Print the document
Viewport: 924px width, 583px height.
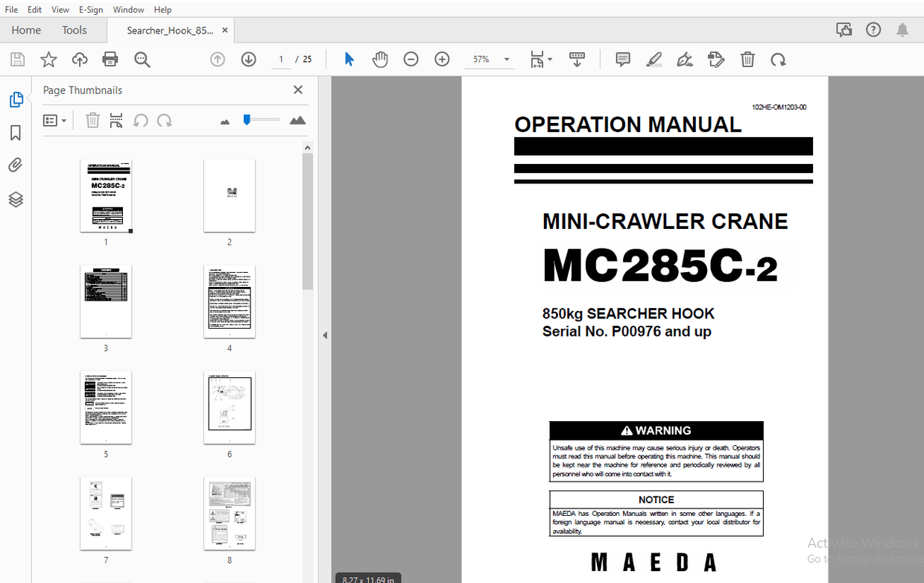click(110, 59)
